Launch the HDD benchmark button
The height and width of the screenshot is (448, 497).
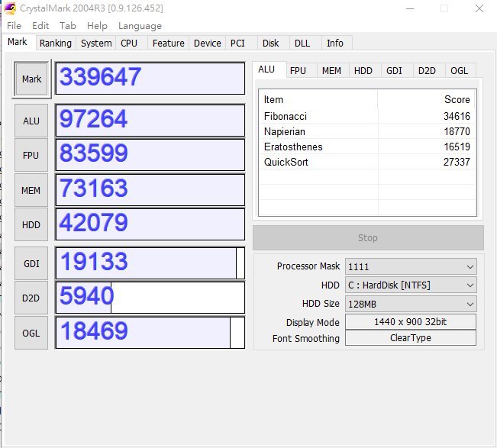[31, 224]
